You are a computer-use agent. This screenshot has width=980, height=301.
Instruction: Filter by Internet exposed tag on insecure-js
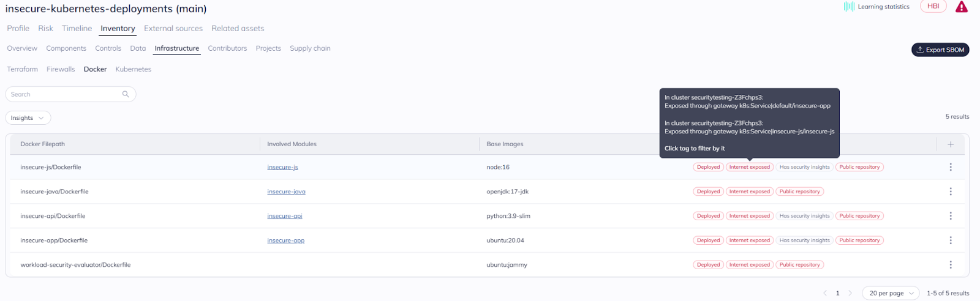[x=749, y=167]
